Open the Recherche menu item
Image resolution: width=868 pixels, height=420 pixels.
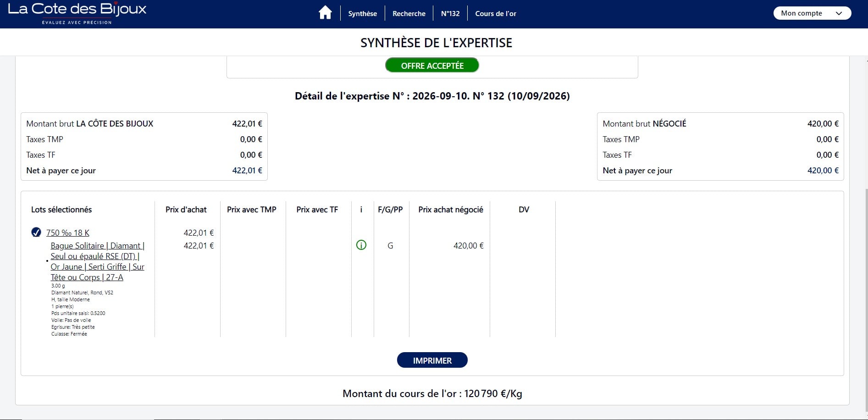click(x=409, y=14)
